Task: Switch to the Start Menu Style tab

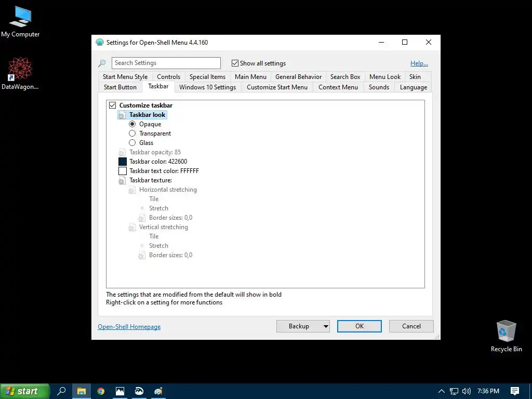Action: [125, 77]
